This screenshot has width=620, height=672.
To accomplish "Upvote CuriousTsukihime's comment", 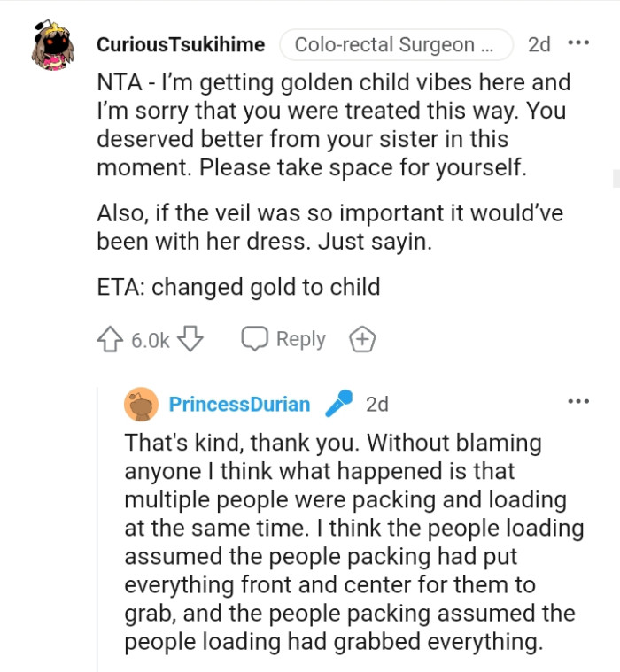I will coord(110,339).
